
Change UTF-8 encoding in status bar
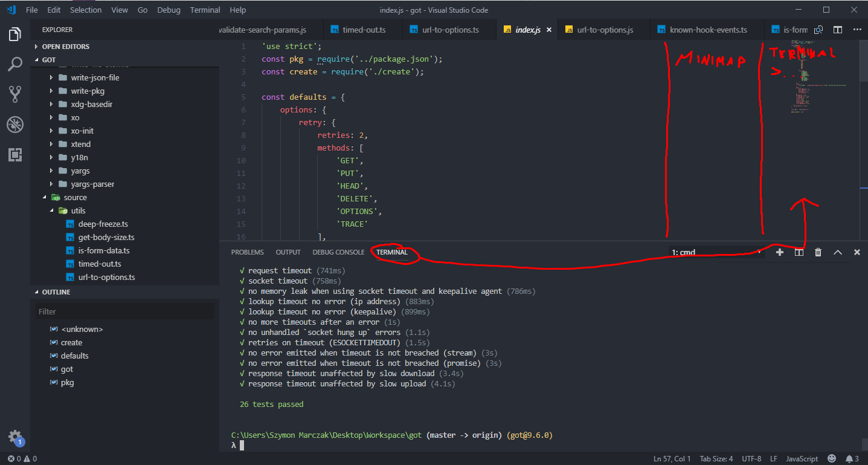[x=751, y=458]
